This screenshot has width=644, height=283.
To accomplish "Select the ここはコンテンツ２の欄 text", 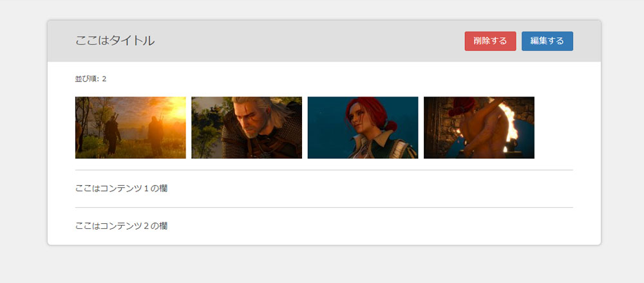I will [x=121, y=226].
